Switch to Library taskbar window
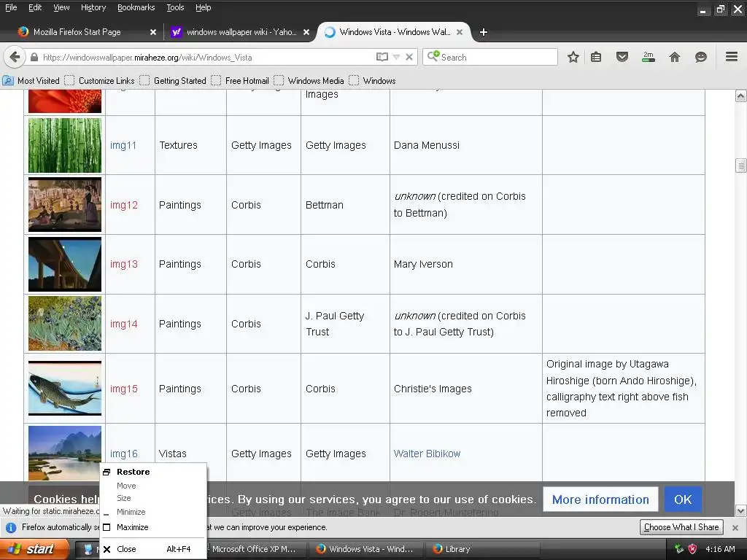 pyautogui.click(x=483, y=549)
